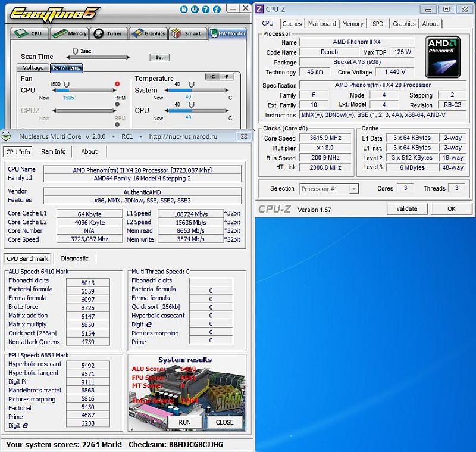476x452 pixels.
Task: Open EasyTune6 help question-mark icon
Action: [x=205, y=10]
